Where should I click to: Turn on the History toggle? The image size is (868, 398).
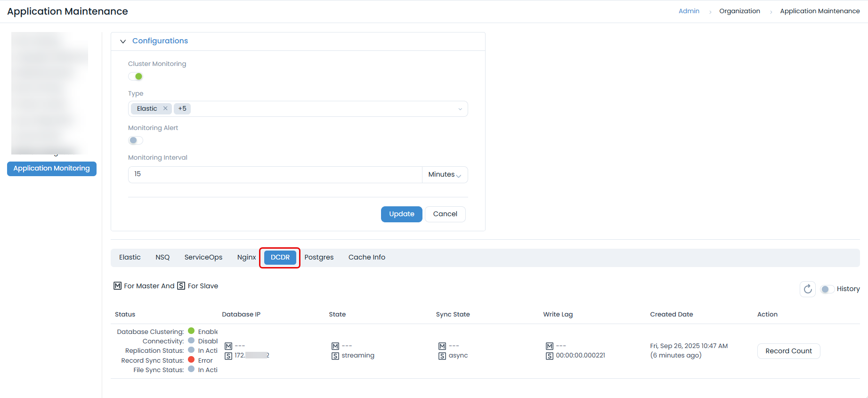pyautogui.click(x=827, y=289)
